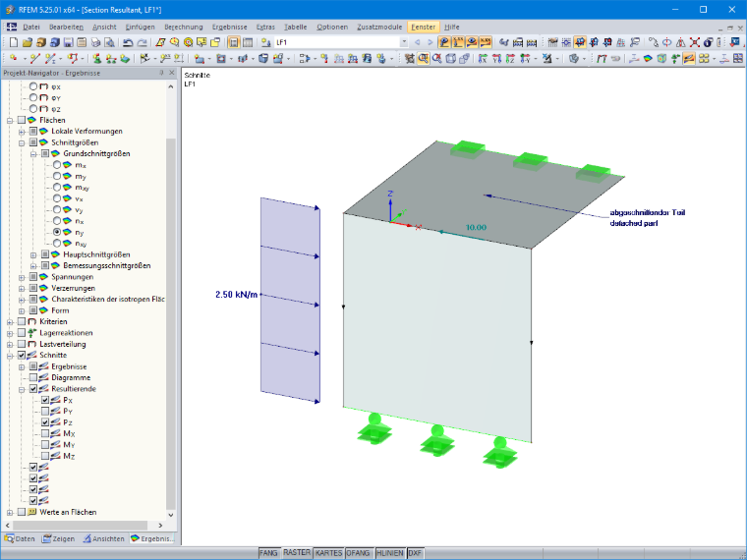The image size is (747, 560).
Task: Select the nxy radio button
Action: click(57, 244)
